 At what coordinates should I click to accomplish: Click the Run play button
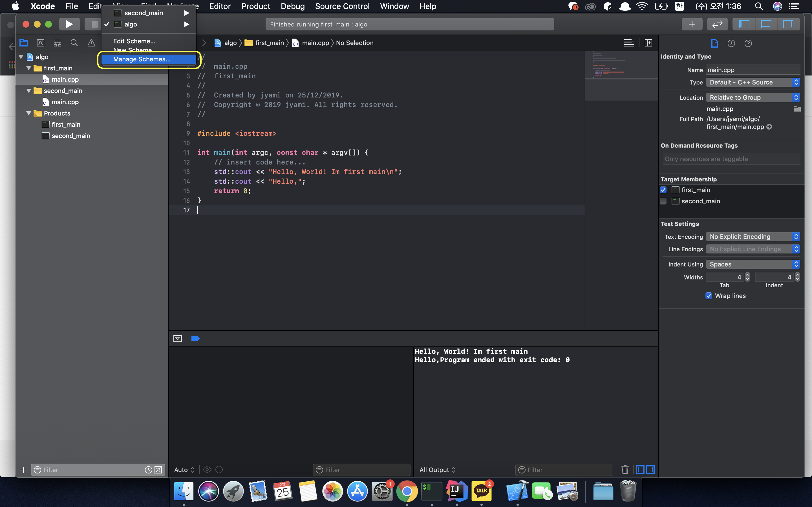(x=69, y=24)
